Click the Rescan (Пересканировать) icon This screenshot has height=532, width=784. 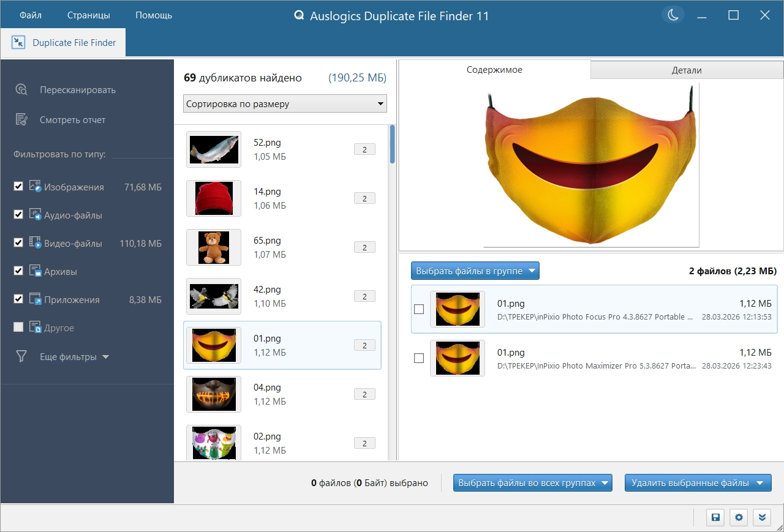pyautogui.click(x=21, y=90)
